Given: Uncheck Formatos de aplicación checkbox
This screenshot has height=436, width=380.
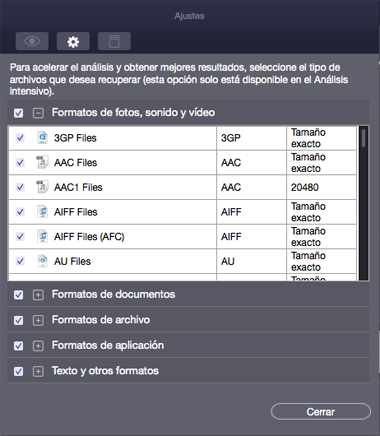Looking at the screenshot, I should (19, 346).
